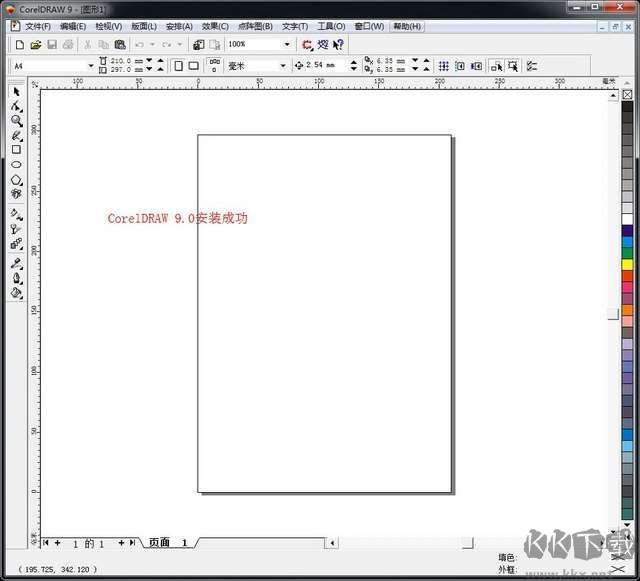This screenshot has width=640, height=581.
Task: Click the Paste clipboard icon
Action: tap(120, 45)
